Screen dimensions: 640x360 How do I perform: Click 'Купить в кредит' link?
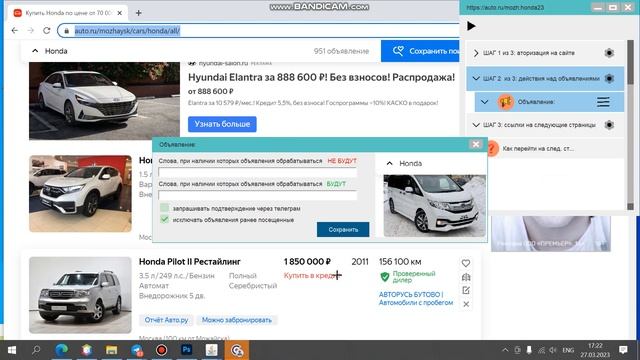[x=312, y=276]
